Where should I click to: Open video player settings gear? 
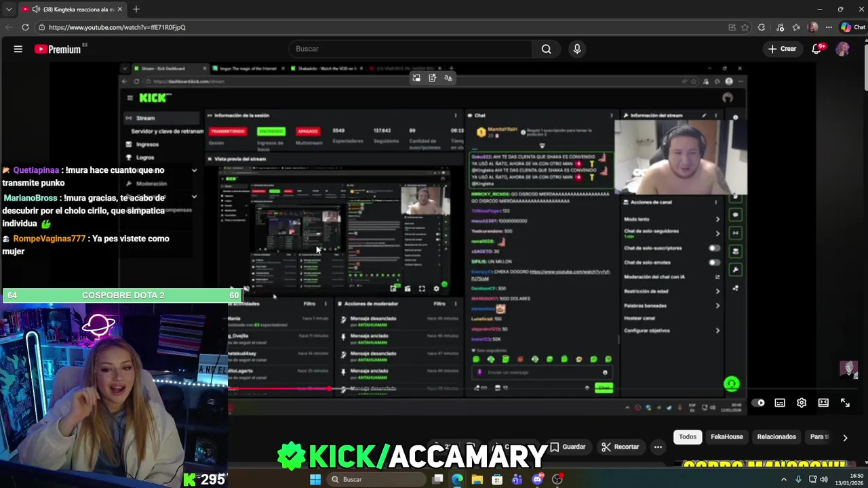tap(802, 403)
